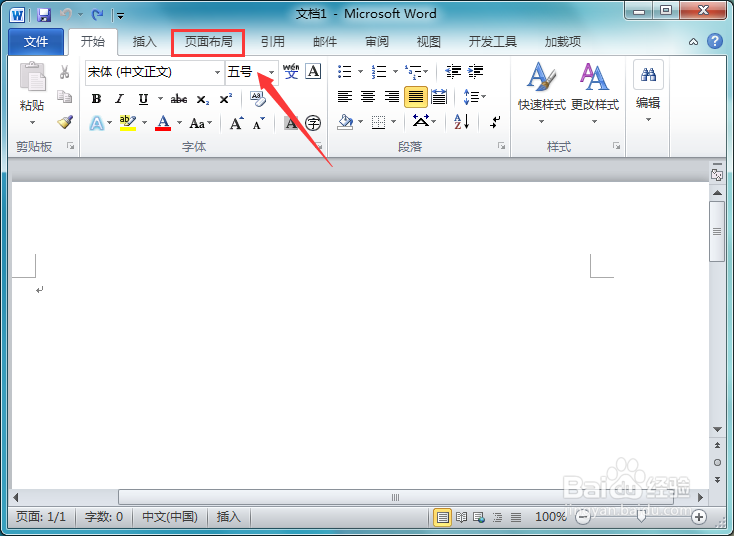This screenshot has height=536, width=734.
Task: Click the Cut scissors icon
Action: (x=65, y=72)
